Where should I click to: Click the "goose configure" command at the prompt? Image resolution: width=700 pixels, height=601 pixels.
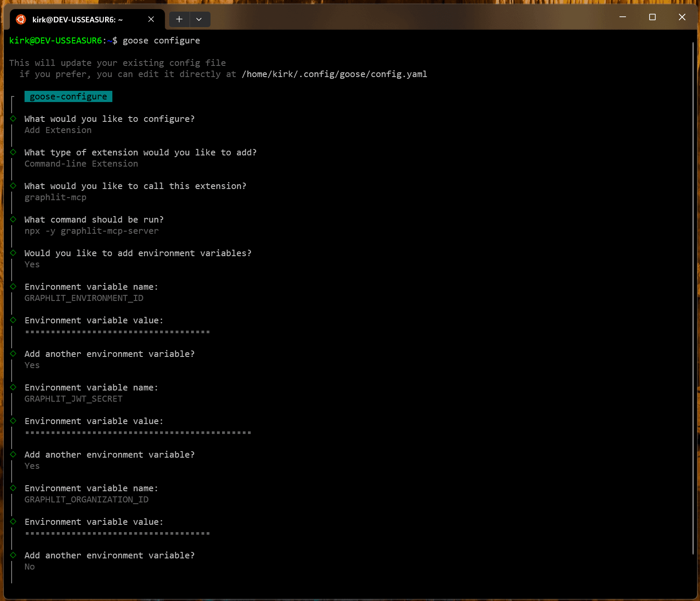[161, 40]
